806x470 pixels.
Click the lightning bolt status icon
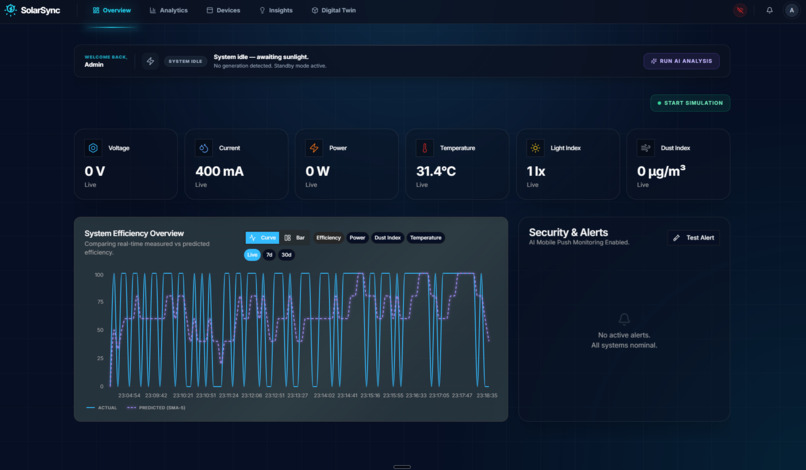pyautogui.click(x=150, y=61)
